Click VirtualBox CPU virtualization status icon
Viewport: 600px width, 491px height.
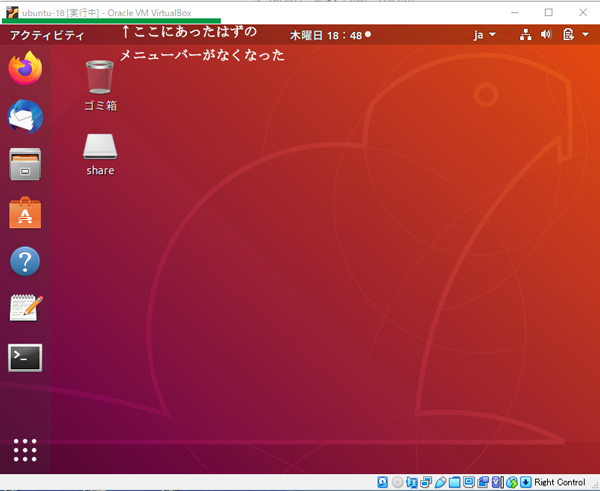(497, 482)
